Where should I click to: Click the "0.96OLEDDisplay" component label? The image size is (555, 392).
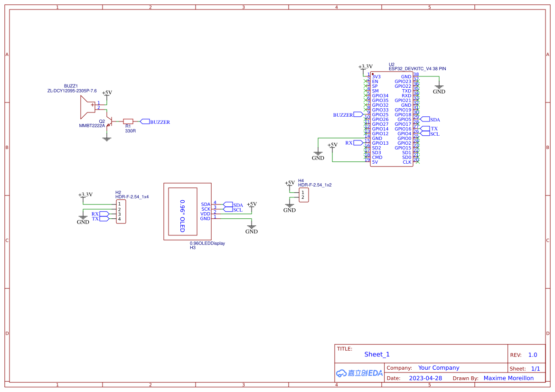pos(207,243)
